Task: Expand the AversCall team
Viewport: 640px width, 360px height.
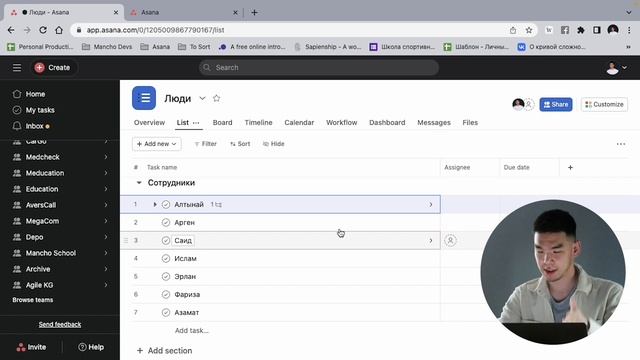Action: [x=106, y=205]
